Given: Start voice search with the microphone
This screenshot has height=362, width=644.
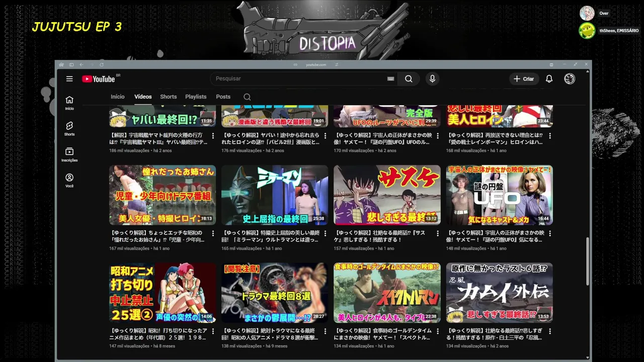Looking at the screenshot, I should tap(432, 78).
